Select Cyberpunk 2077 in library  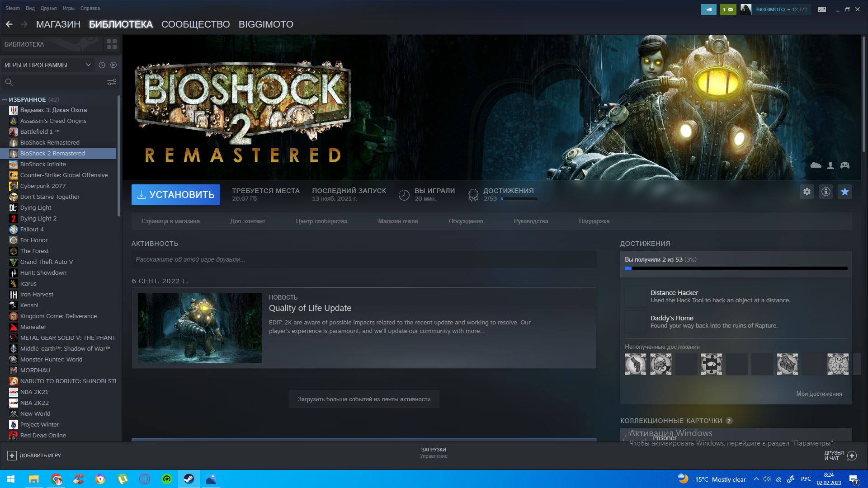pos(59,186)
